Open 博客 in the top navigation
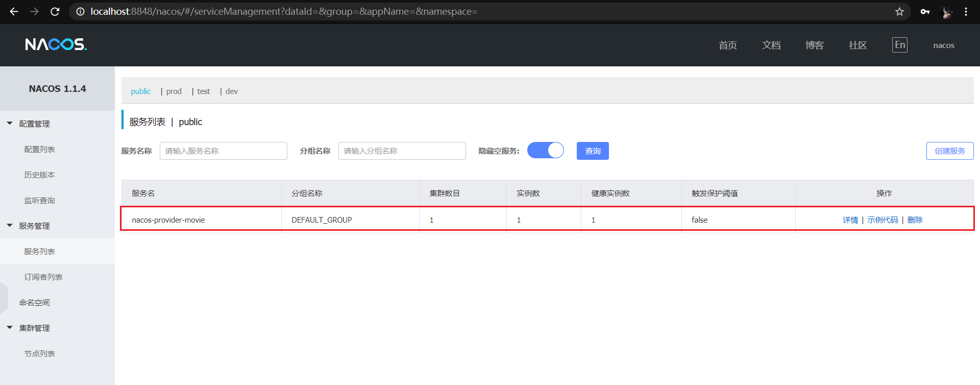The height and width of the screenshot is (385, 980). pyautogui.click(x=815, y=45)
